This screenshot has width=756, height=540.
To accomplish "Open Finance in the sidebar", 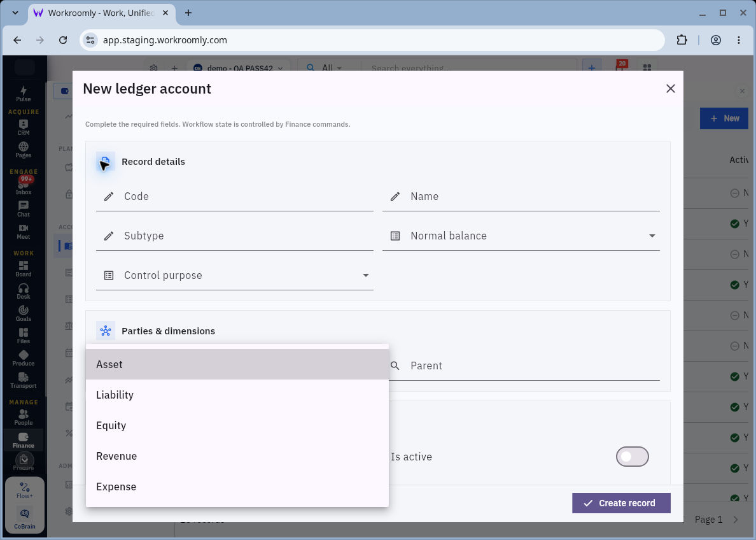I will [x=23, y=440].
